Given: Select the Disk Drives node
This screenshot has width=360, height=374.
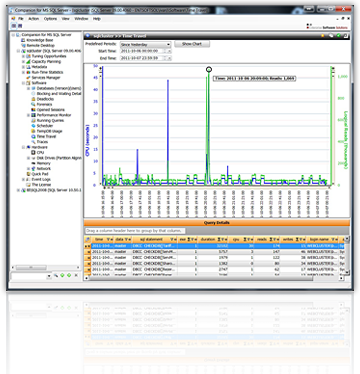Looking at the screenshot, I should [59, 158].
